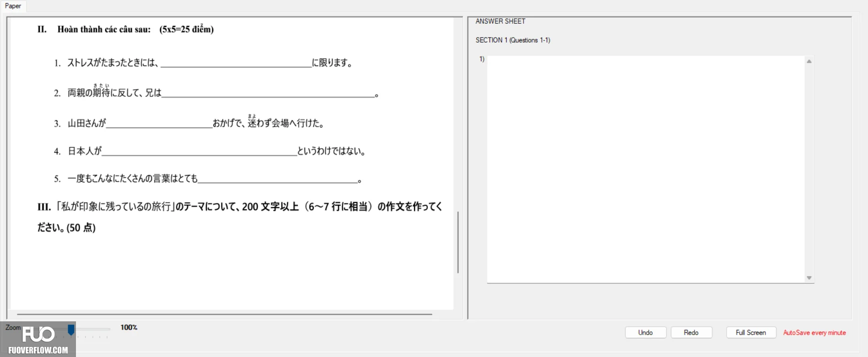Screen dimensions: 868x357
Task: Switch to the Paper tab
Action: (x=13, y=6)
